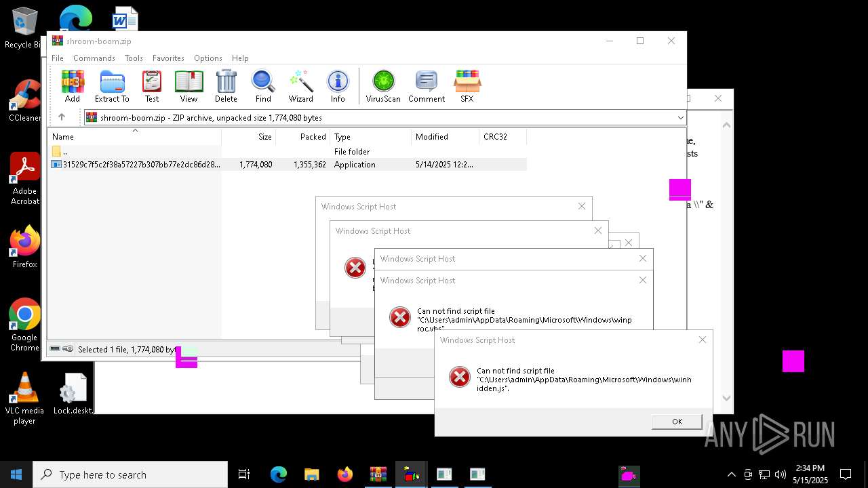Viewport: 868px width, 488px height.
Task: Open VLC media player shortcut
Action: point(24,399)
